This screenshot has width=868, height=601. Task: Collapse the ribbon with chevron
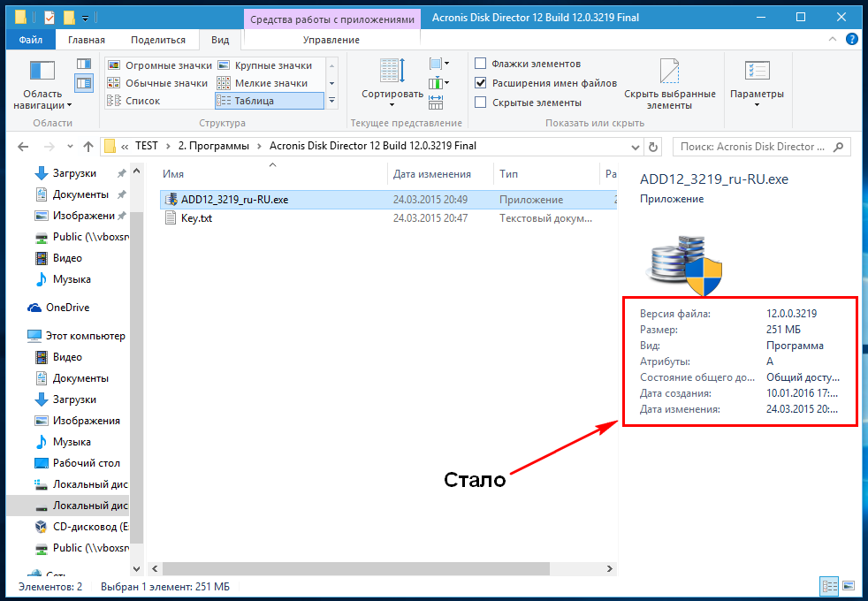tap(832, 39)
